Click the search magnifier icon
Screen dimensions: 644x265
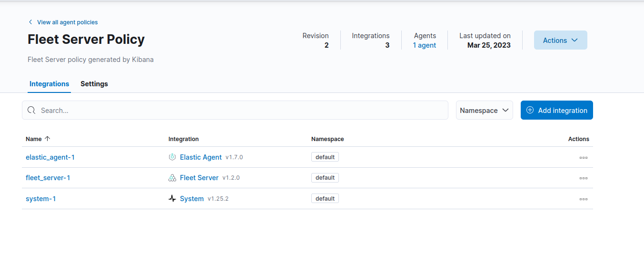(31, 110)
